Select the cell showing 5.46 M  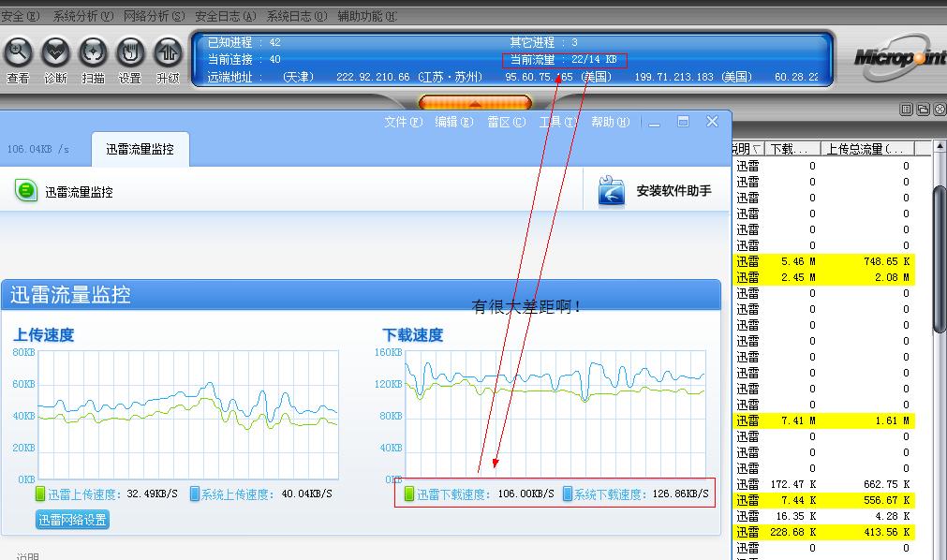[798, 261]
